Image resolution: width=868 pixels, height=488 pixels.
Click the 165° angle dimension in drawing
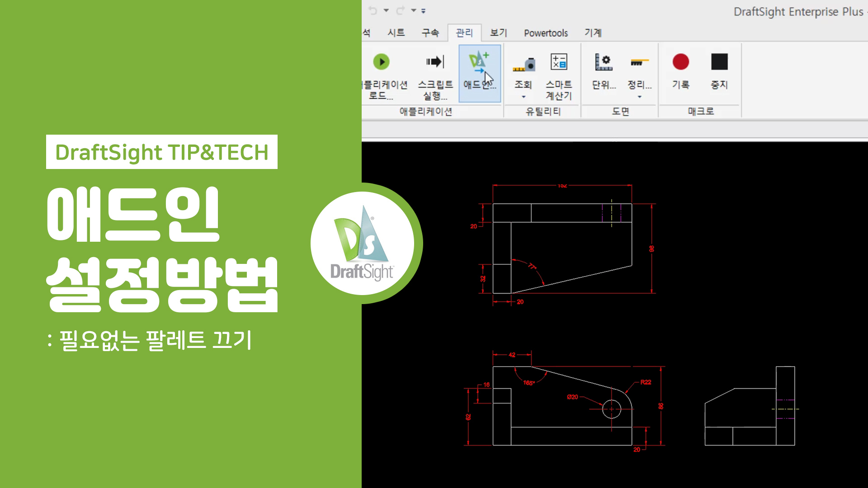pos(529,383)
